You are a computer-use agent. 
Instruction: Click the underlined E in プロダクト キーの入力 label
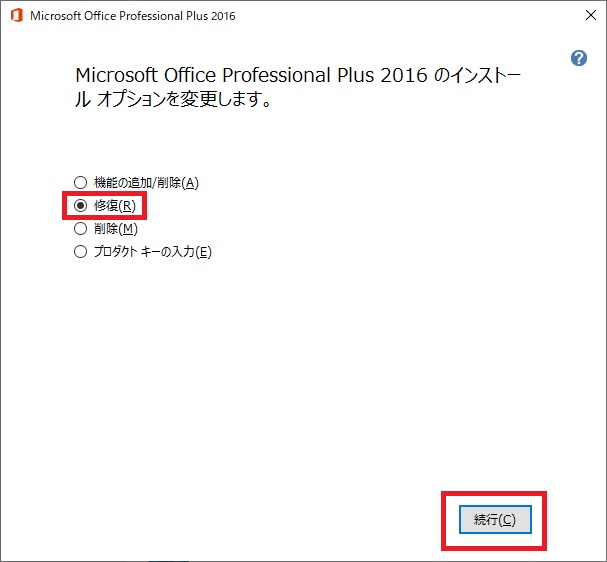pyautogui.click(x=203, y=252)
